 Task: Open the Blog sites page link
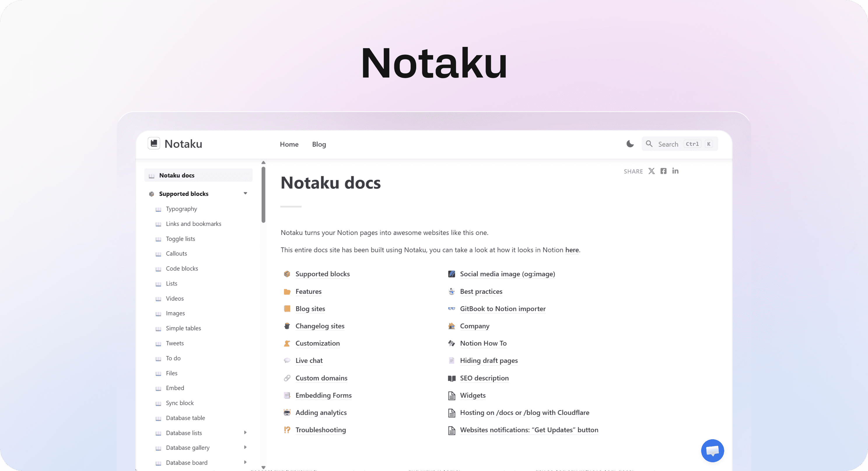coord(310,309)
